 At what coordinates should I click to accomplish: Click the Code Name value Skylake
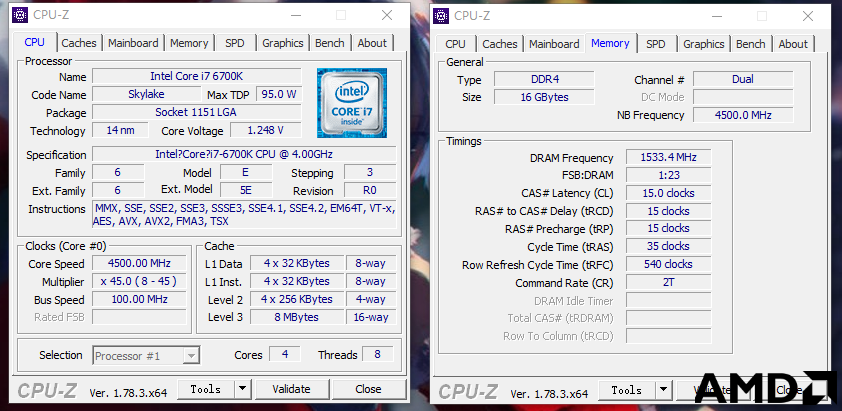[146, 94]
